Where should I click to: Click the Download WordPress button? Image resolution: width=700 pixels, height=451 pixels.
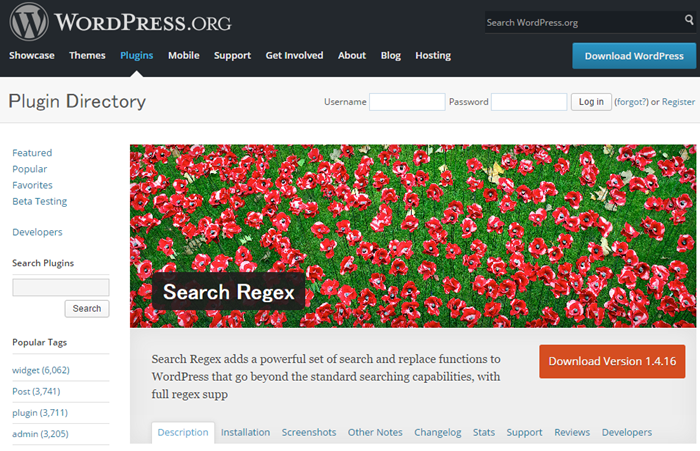(634, 56)
